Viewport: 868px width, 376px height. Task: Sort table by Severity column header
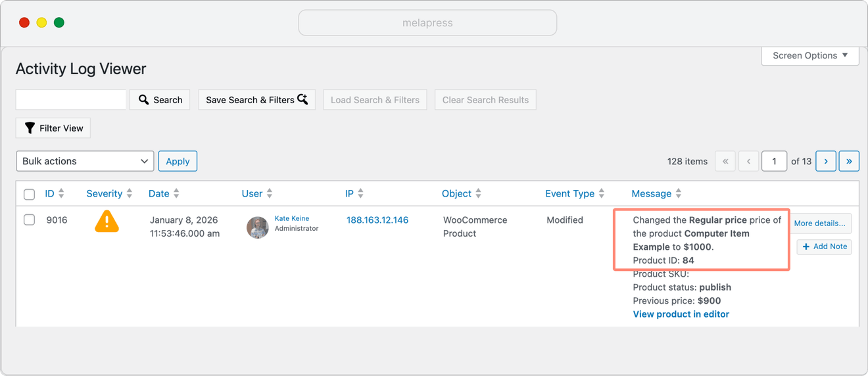(x=104, y=193)
